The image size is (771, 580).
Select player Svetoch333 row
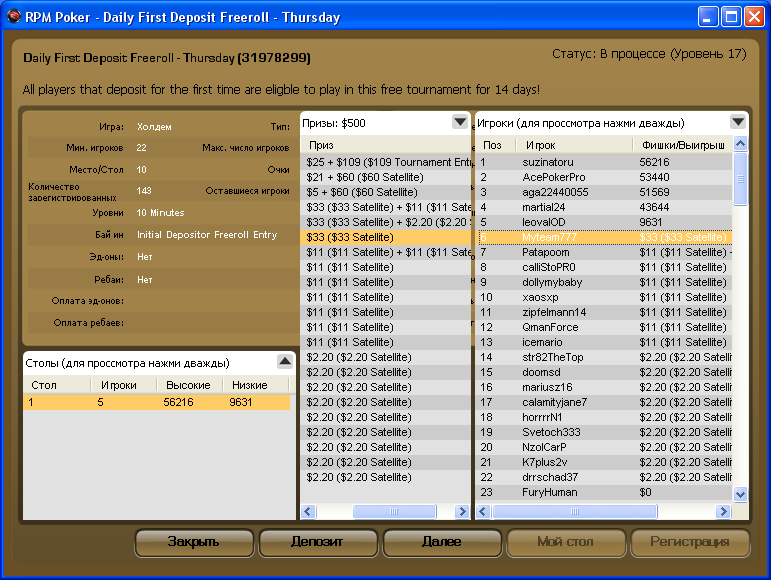click(x=604, y=432)
